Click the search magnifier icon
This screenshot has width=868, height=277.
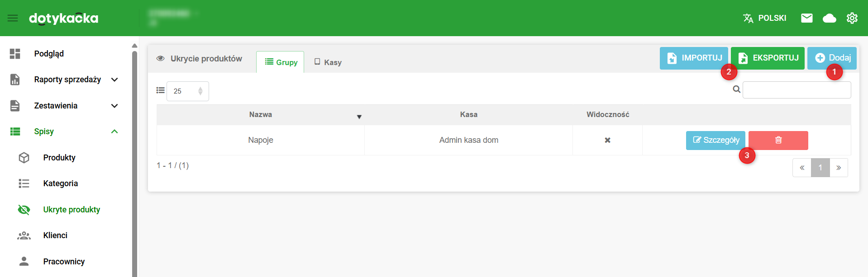pos(736,89)
